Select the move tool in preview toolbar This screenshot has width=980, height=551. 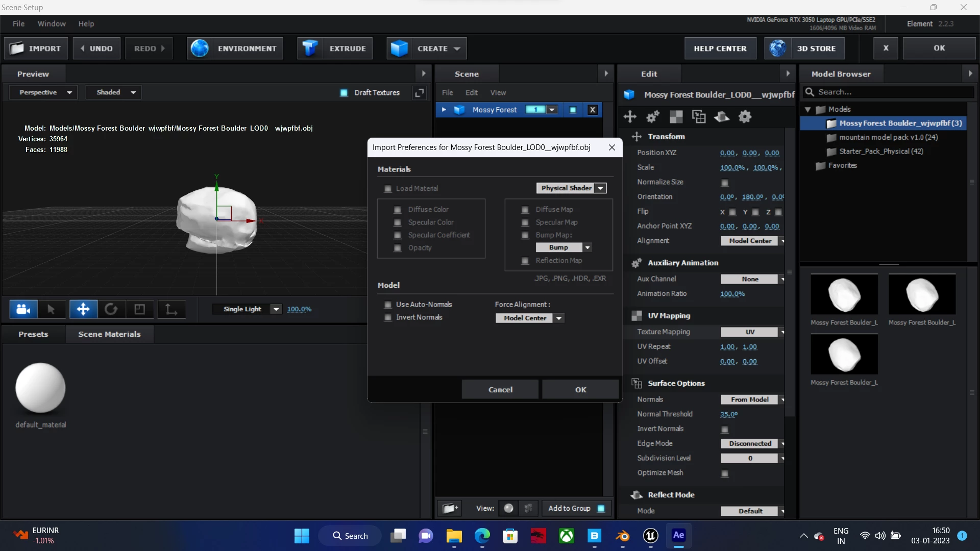coord(83,309)
